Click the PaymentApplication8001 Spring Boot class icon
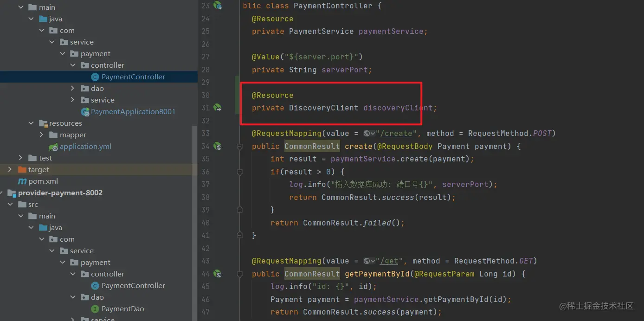The image size is (644, 321). [x=85, y=112]
